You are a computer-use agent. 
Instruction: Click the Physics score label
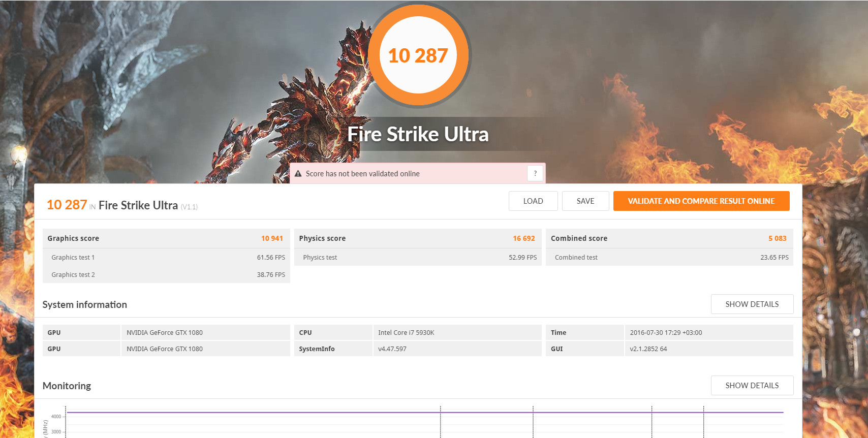(x=322, y=238)
